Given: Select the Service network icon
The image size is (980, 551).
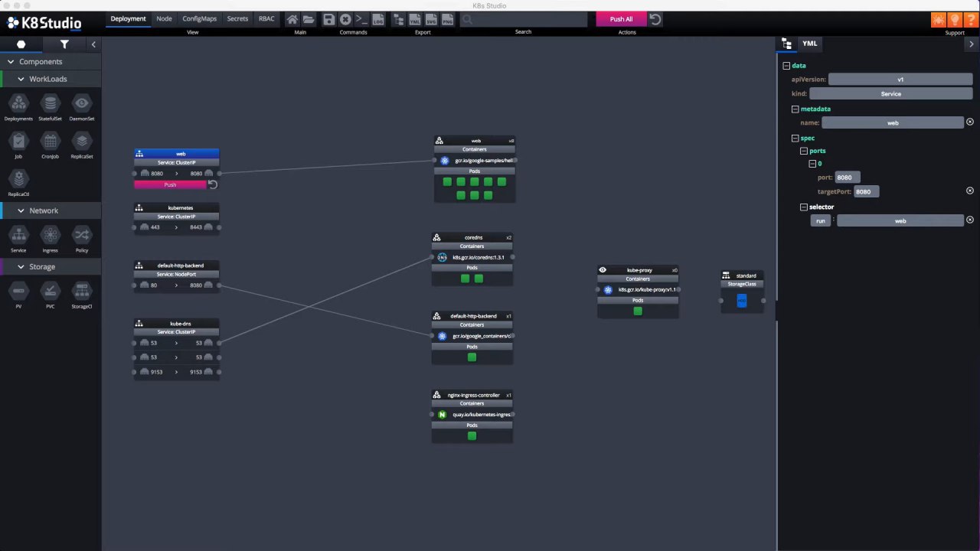Looking at the screenshot, I should tap(18, 235).
